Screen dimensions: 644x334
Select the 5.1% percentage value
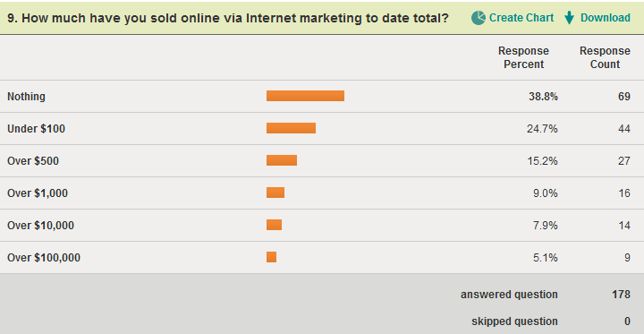click(546, 258)
